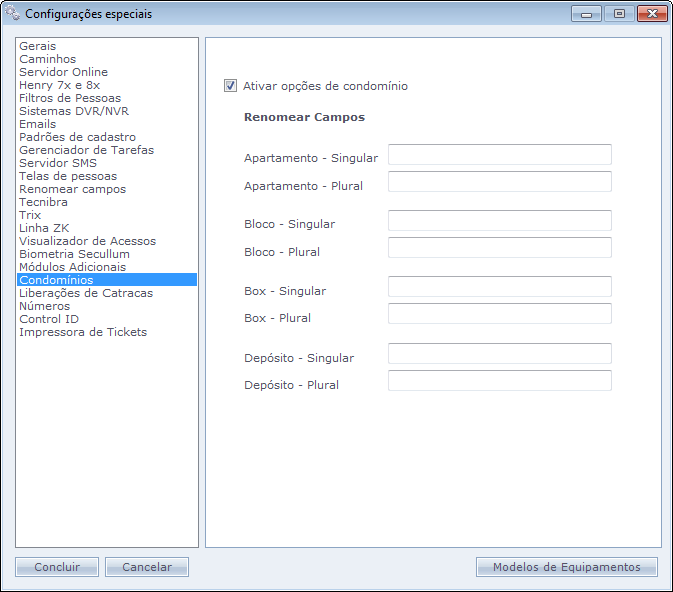The height and width of the screenshot is (592, 673).
Task: Disable the Ativar opções de condomínio checkbox
Action: tap(231, 86)
